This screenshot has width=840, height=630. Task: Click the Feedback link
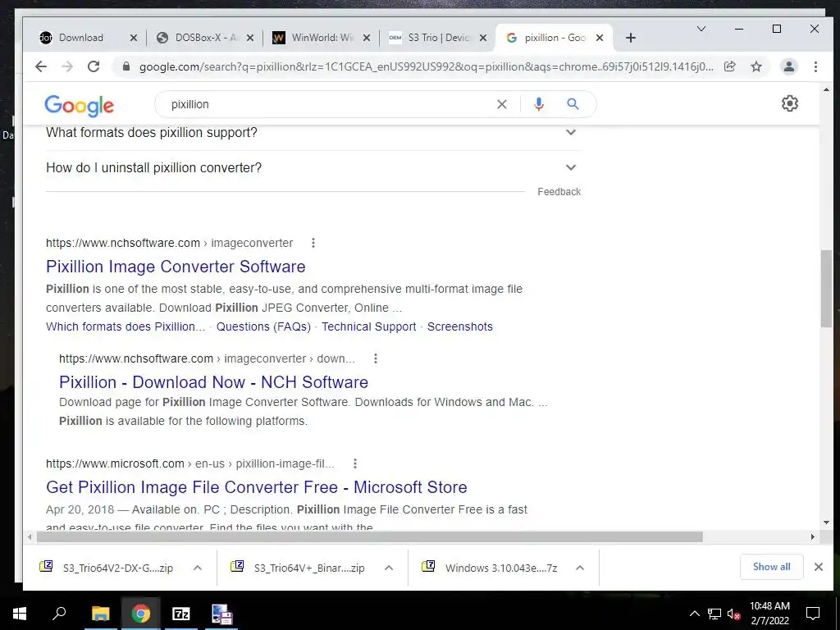559,192
